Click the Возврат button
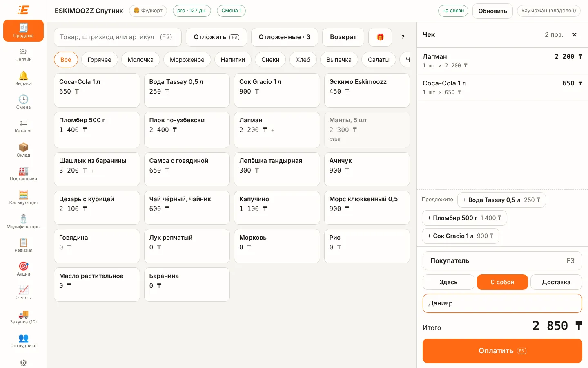 tap(343, 37)
